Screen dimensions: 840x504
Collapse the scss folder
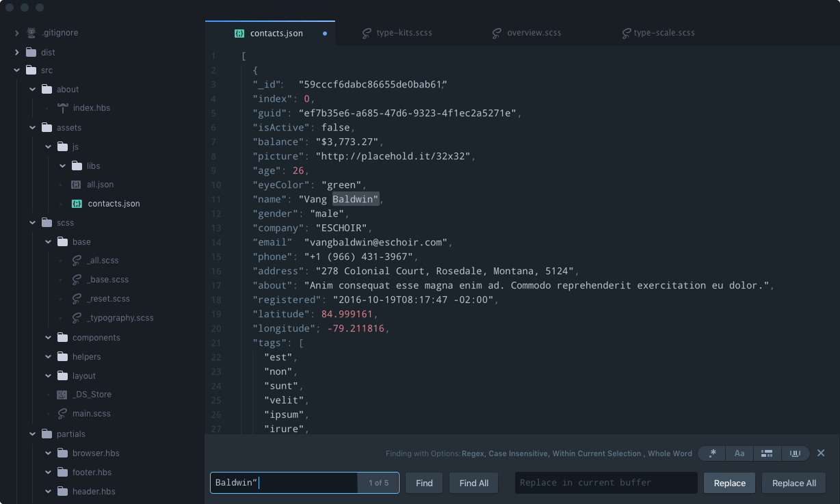click(32, 223)
